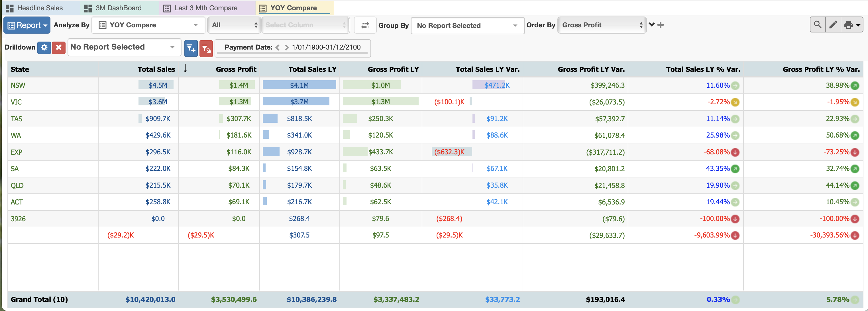Open the printer options menu
Image resolution: width=868 pixels, height=311 pixels.
tap(852, 24)
